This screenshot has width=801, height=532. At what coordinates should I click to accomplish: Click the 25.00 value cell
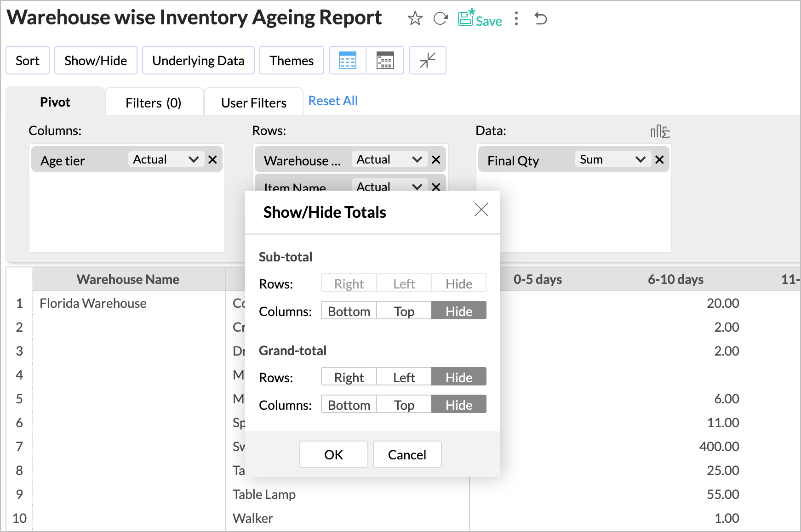722,470
